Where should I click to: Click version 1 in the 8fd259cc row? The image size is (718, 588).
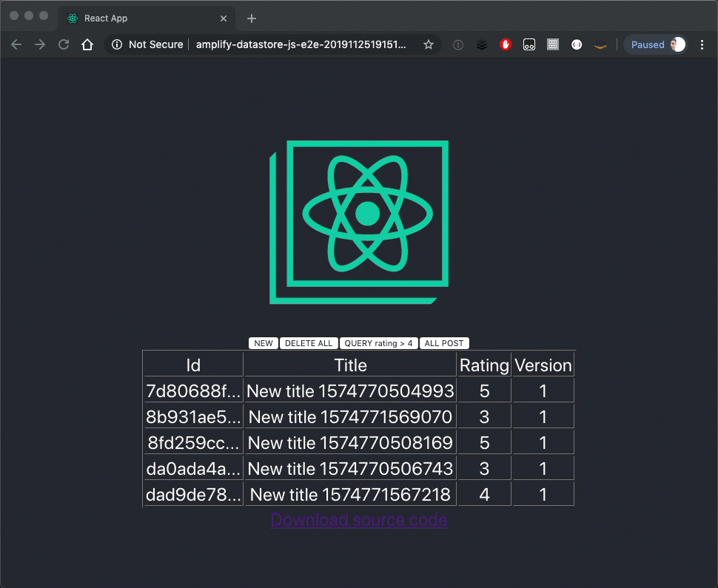[543, 443]
